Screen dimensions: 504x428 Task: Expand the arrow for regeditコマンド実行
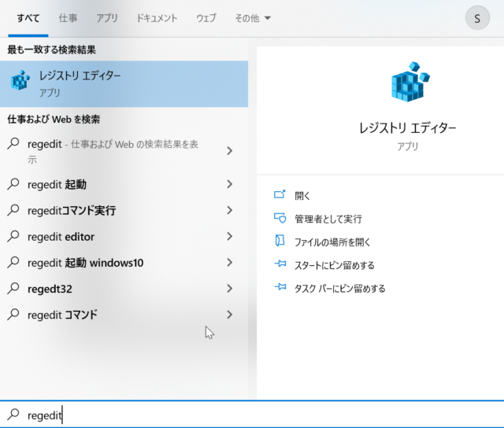point(229,210)
